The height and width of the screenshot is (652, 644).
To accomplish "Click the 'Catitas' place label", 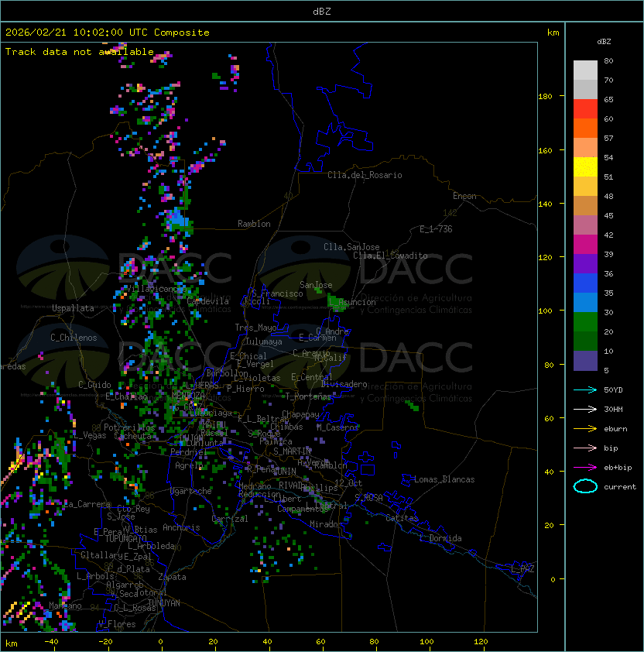I will (402, 518).
